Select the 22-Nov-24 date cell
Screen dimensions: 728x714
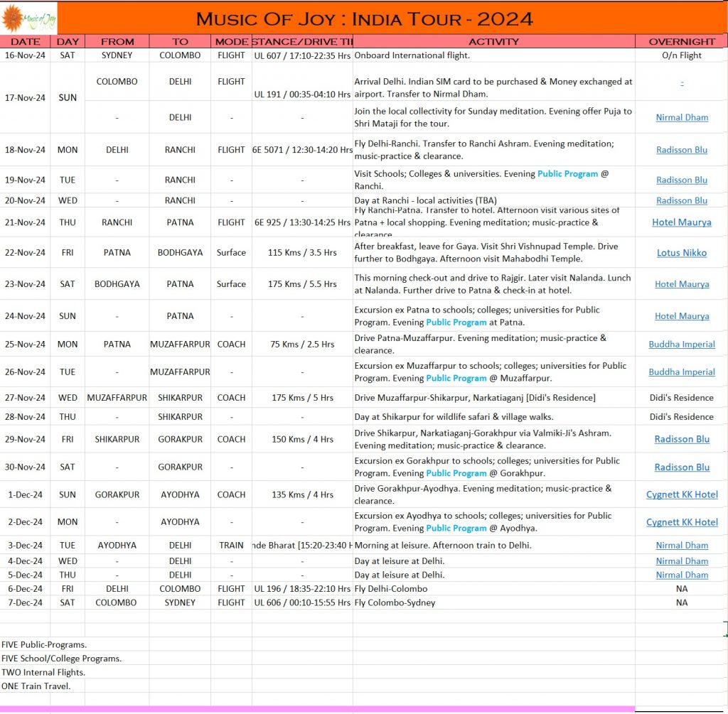pos(26,253)
